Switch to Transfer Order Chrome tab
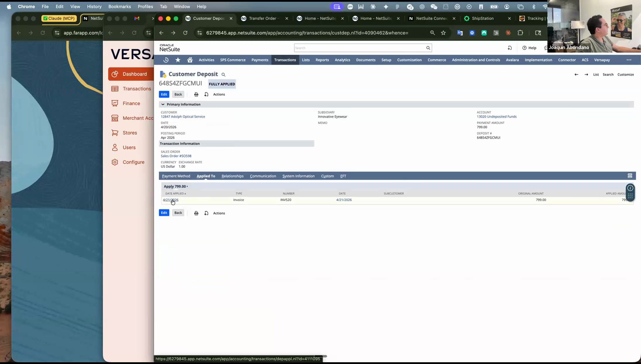 (x=264, y=18)
